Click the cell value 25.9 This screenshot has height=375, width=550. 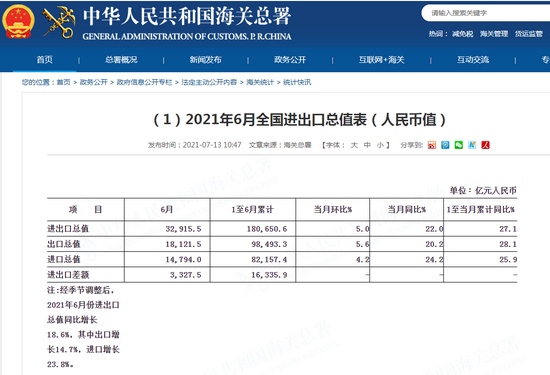coord(508,260)
